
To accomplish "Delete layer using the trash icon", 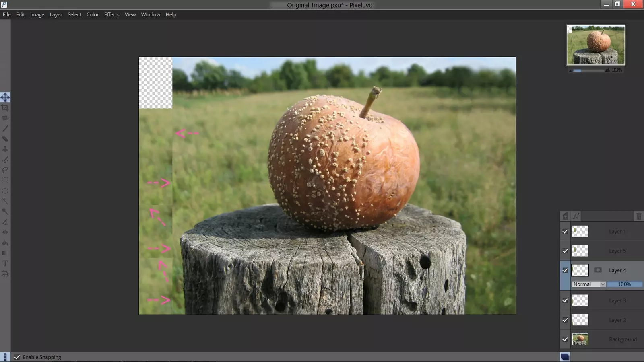I will [638, 216].
